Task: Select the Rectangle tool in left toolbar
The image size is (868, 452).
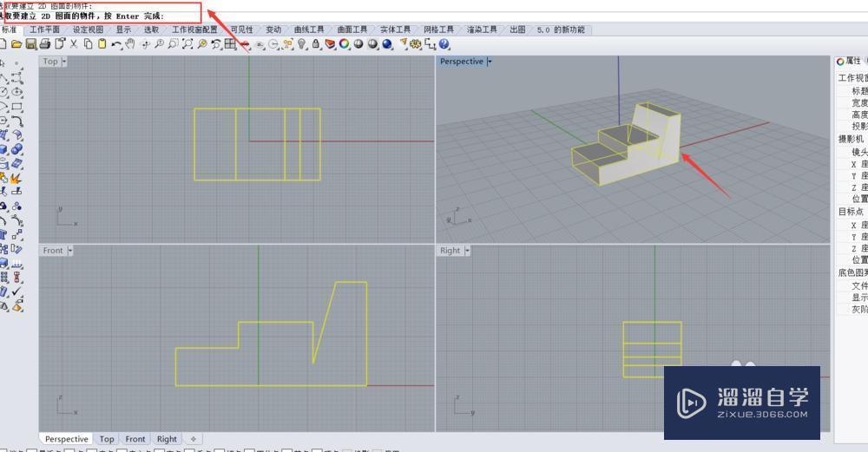Action: pos(17,106)
